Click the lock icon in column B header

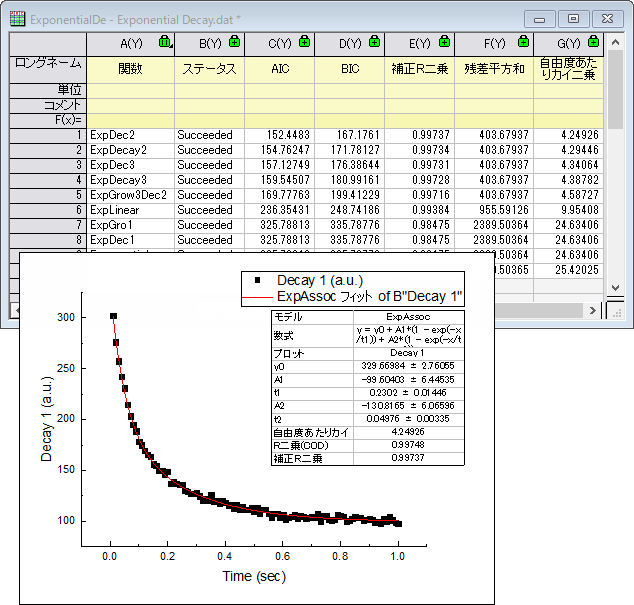(235, 43)
